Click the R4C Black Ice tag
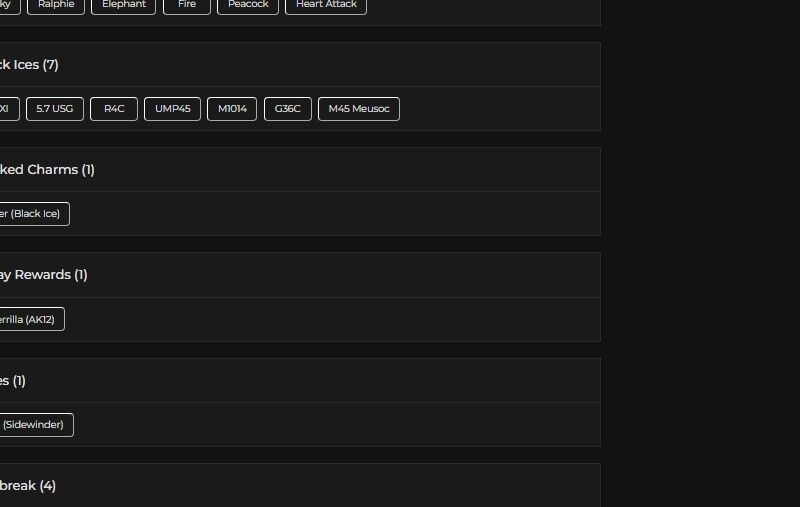This screenshot has height=507, width=800. [x=114, y=109]
